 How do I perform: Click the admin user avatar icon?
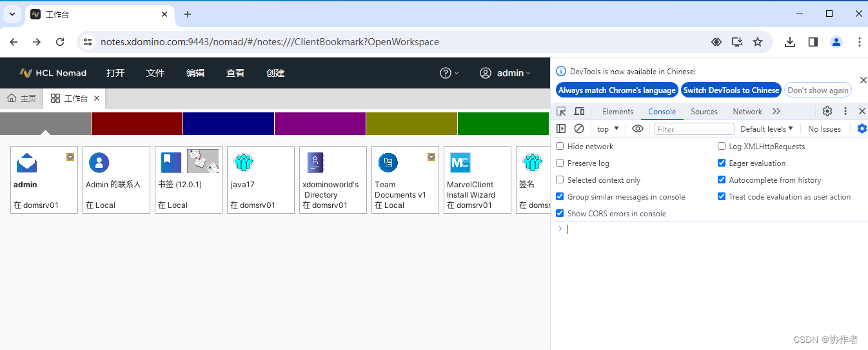(486, 73)
